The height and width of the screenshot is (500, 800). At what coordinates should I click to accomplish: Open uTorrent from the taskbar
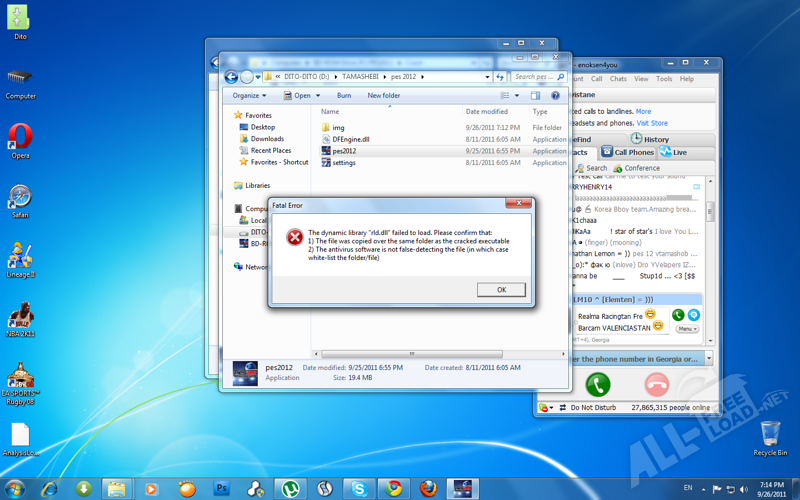(290, 489)
